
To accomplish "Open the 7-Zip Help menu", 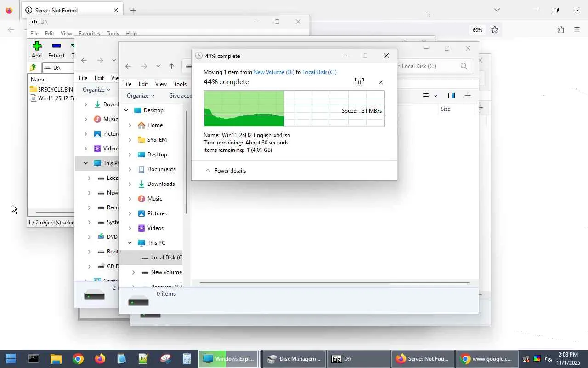I will (x=131, y=34).
